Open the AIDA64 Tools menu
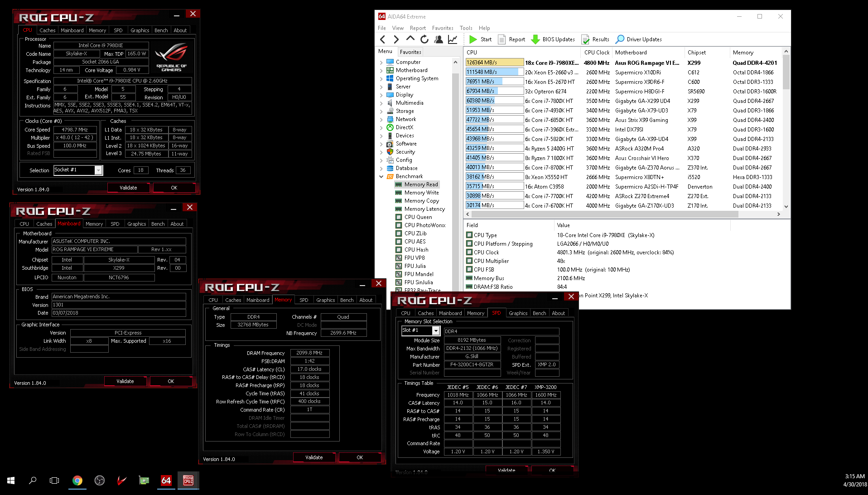 466,28
